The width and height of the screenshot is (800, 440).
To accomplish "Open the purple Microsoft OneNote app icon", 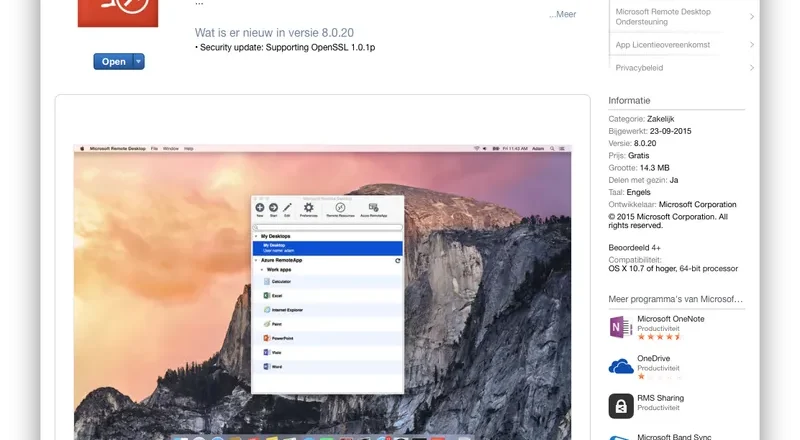I will pyautogui.click(x=621, y=327).
